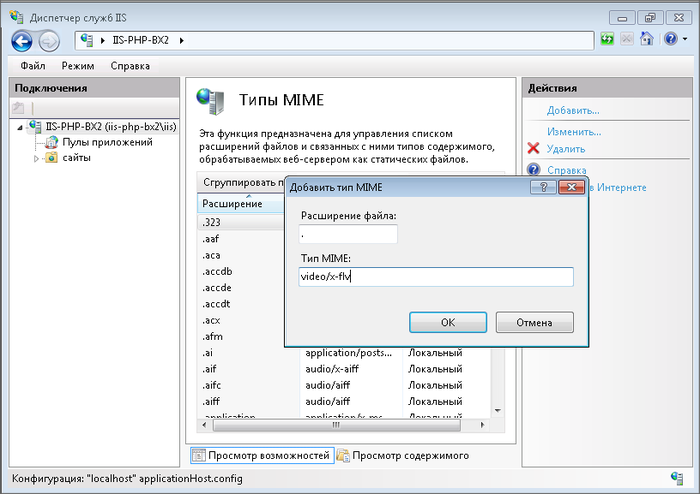Expand breadcrumb arrow after IIS-PHP-BX2

coord(182,41)
